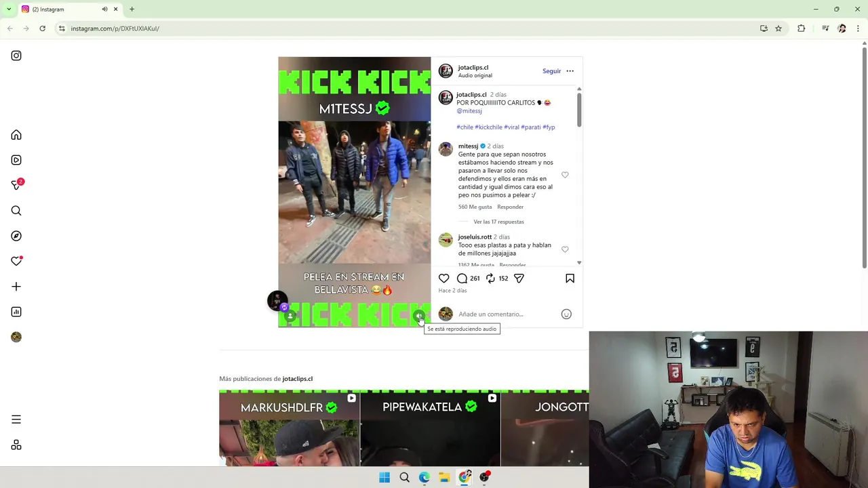View site information icon in the address bar
This screenshot has height=488, width=868.
click(61, 28)
